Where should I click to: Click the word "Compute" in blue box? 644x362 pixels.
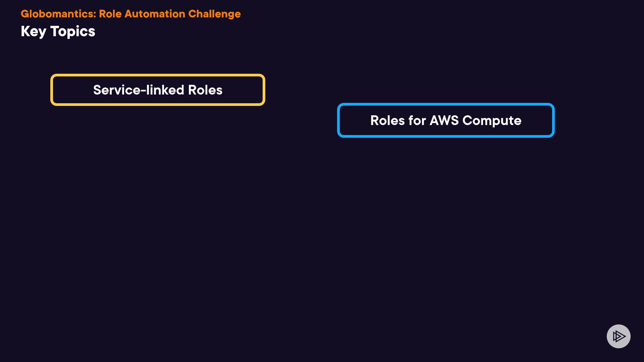click(492, 121)
